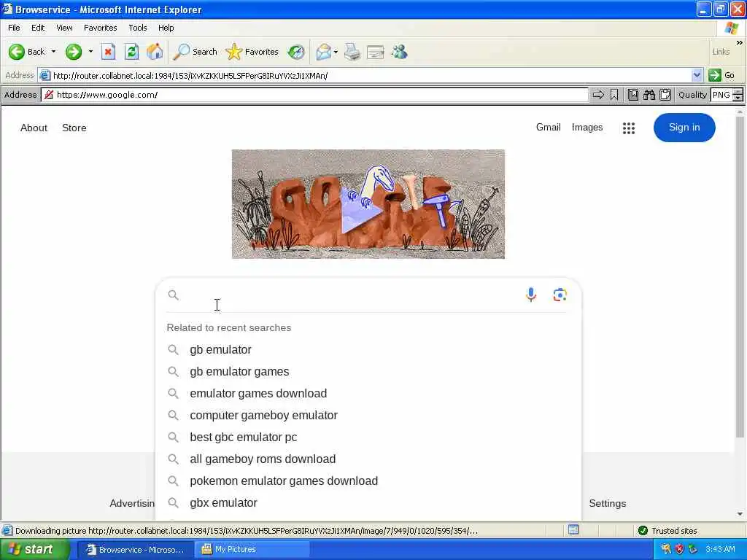Click the Browservice clipboard icon
The height and width of the screenshot is (560, 747).
pos(665,95)
